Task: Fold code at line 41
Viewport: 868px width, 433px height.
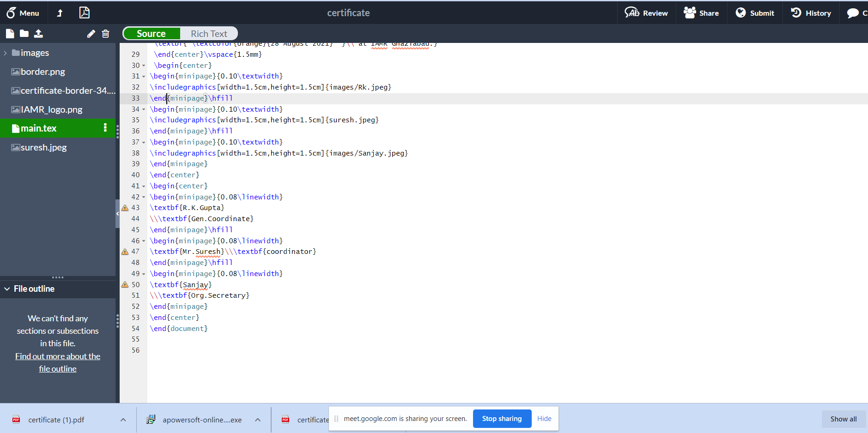Action: click(x=144, y=186)
